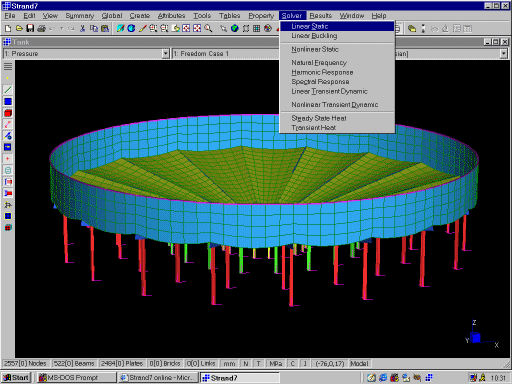Click the 'MPa' stress unit in status bar

(x=275, y=364)
